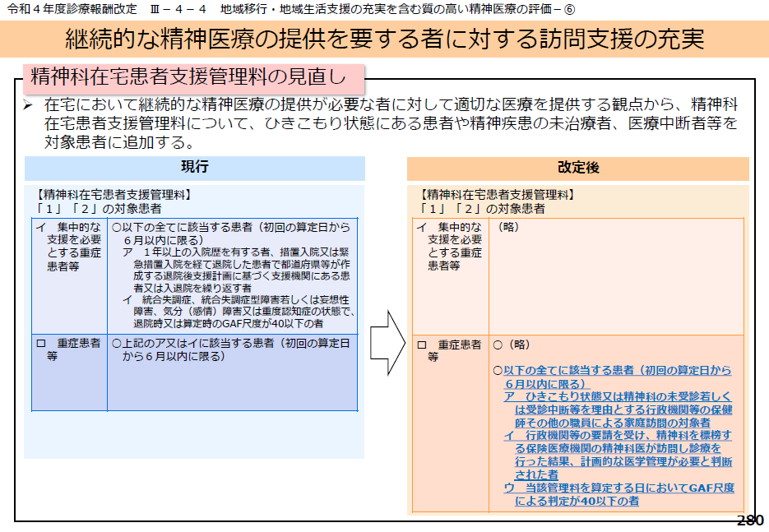Screen dimensions: 769x532
Task: Click page number 280 in the corner
Action: tap(749, 520)
